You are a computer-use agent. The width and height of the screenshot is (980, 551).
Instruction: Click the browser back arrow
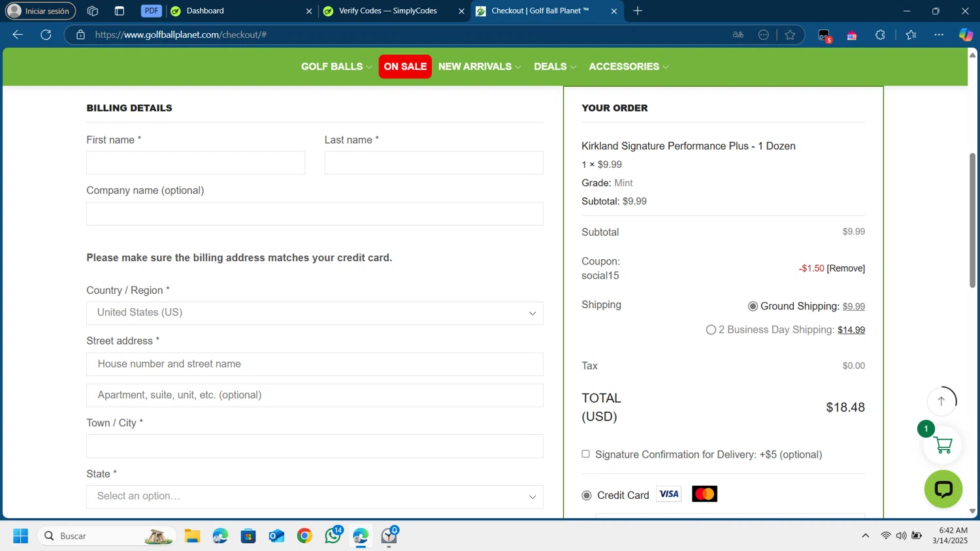tap(18, 35)
